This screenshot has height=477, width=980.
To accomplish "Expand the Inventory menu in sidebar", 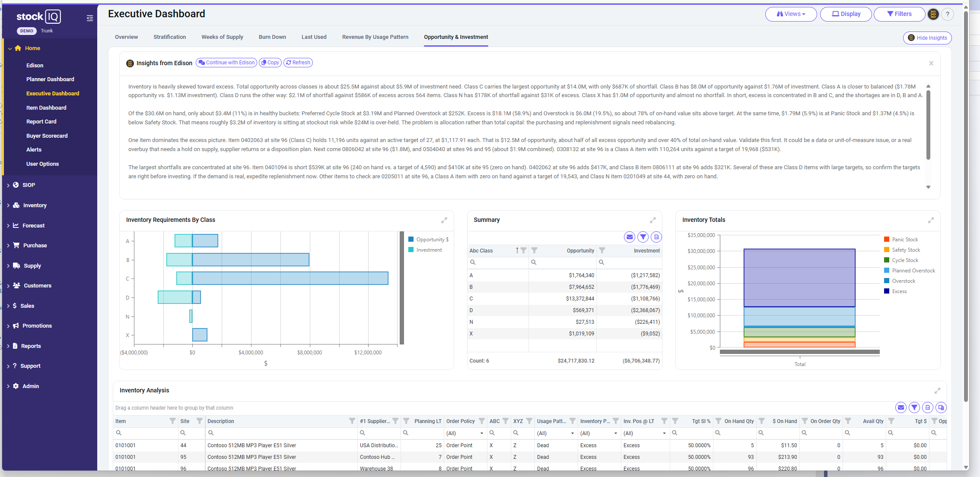I will click(35, 205).
